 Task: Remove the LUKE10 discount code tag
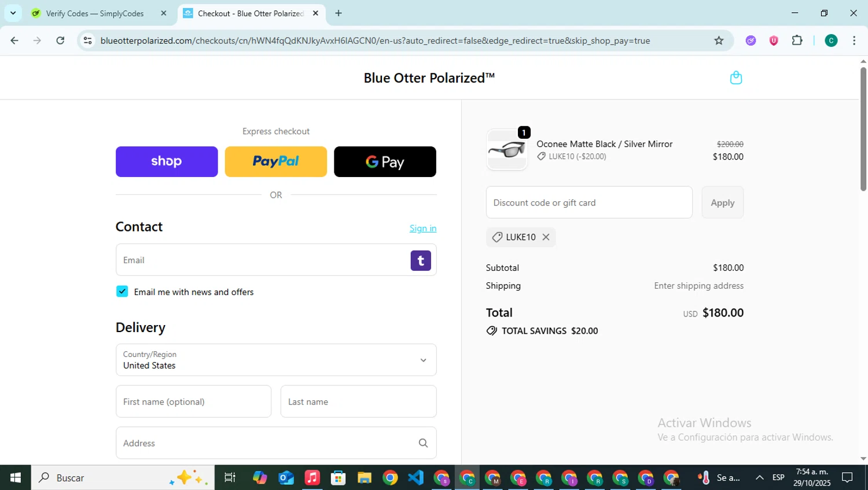546,237
